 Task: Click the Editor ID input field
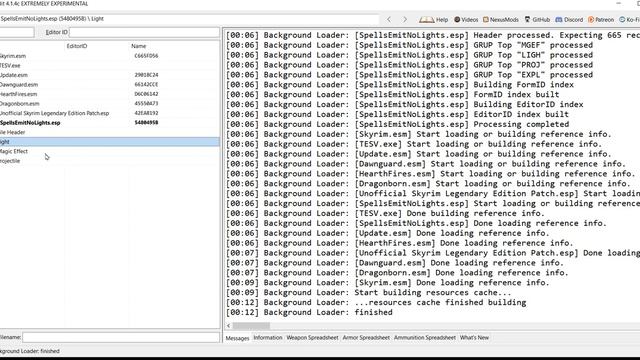tap(144, 32)
